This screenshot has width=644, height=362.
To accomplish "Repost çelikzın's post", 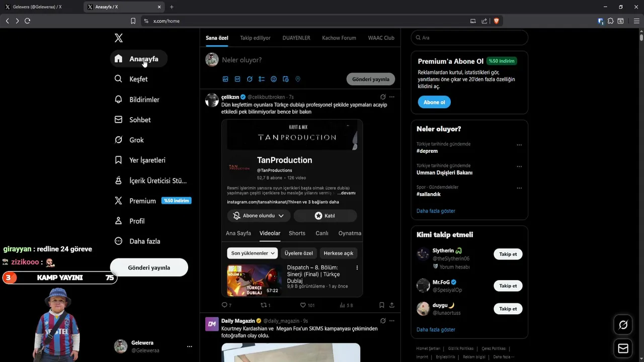I will click(x=265, y=305).
